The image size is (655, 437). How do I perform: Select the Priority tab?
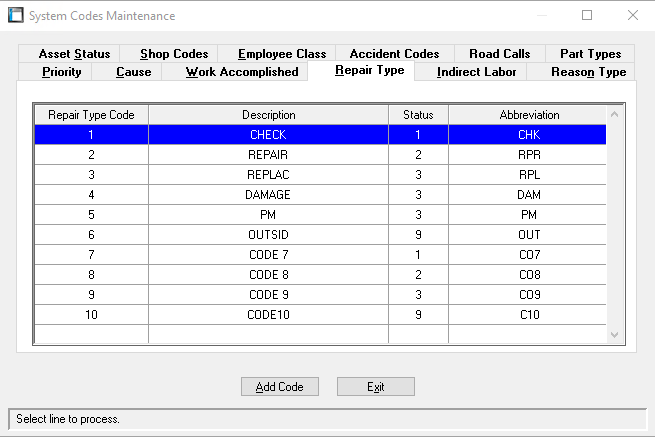point(62,72)
